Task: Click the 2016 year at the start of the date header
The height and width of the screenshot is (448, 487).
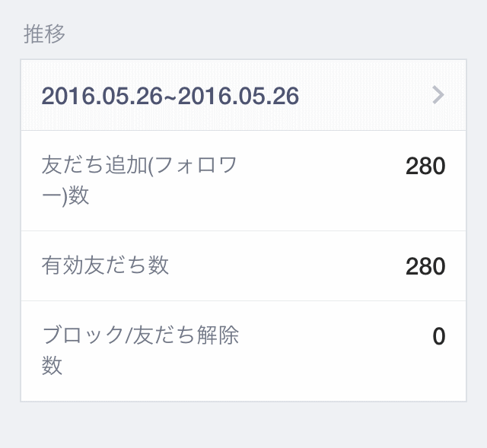Action: pyautogui.click(x=67, y=96)
